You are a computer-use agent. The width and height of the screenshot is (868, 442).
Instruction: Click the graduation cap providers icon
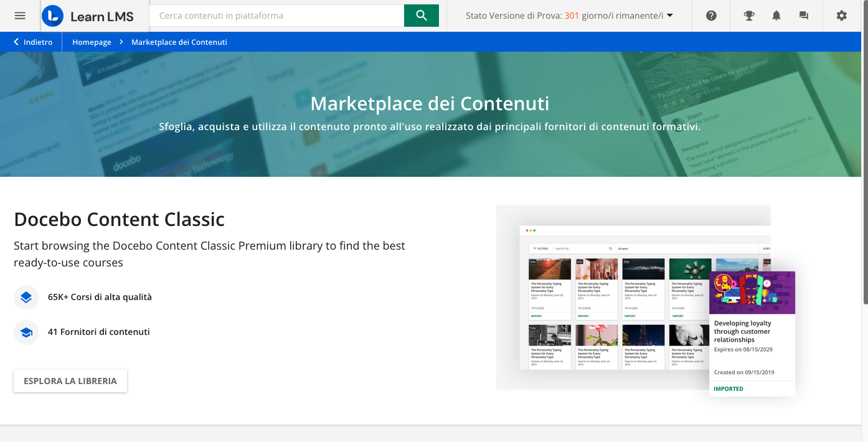(x=26, y=332)
